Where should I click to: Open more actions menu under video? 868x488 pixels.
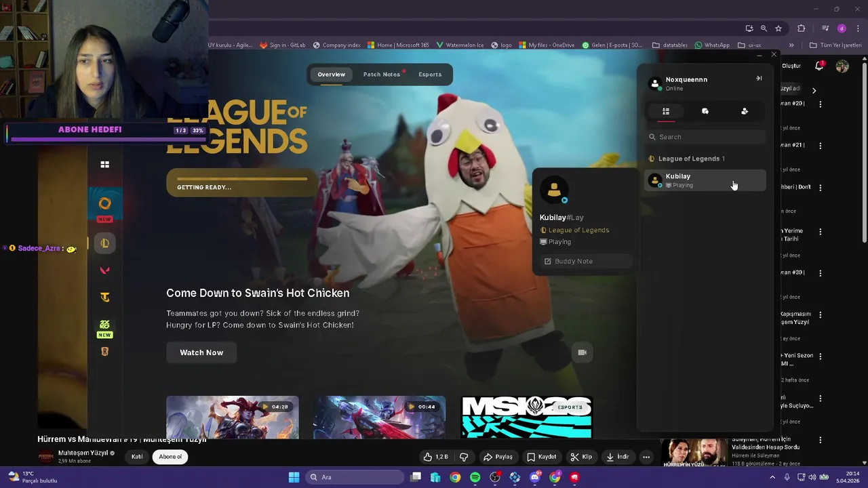[x=646, y=457]
